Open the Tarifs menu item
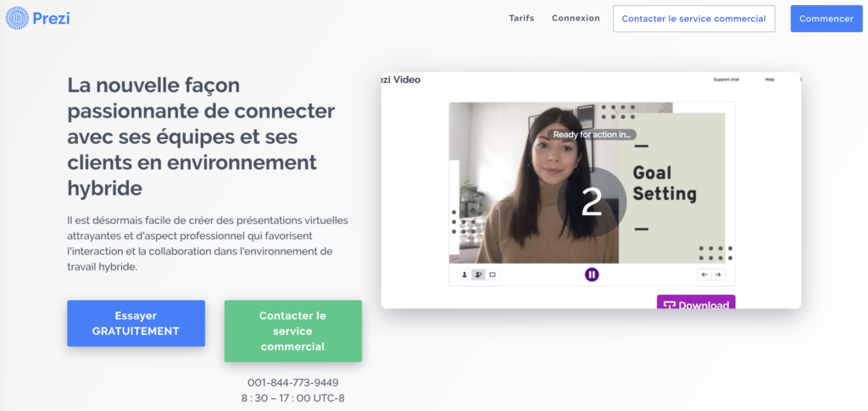868x411 pixels. pyautogui.click(x=521, y=19)
